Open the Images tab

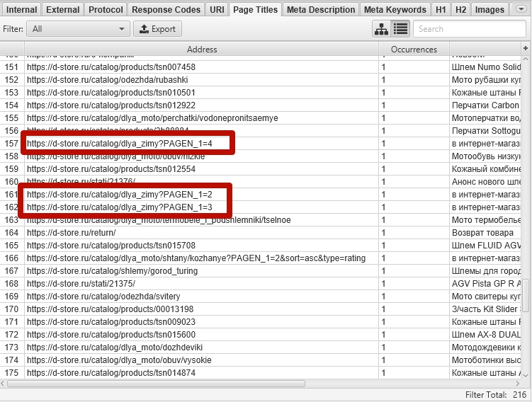click(489, 9)
